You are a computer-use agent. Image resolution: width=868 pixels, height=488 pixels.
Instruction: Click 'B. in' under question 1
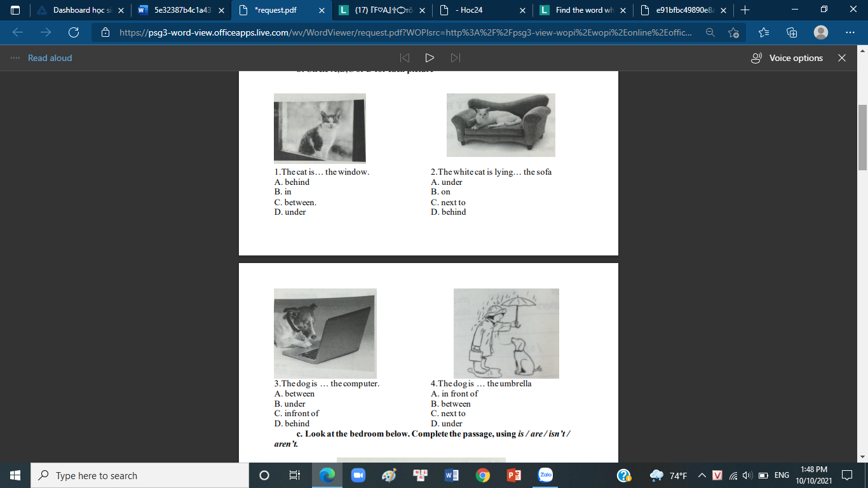tap(283, 192)
